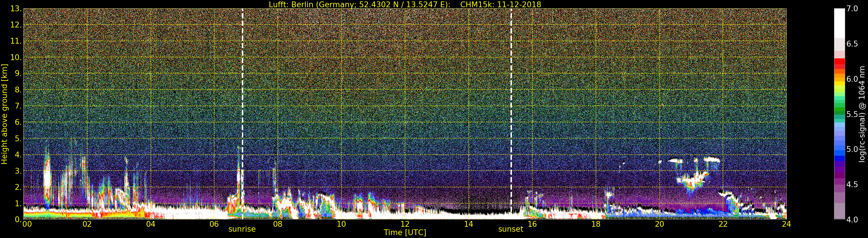Click time axis tick '22'
The width and height of the screenshot is (868, 238).
click(723, 224)
